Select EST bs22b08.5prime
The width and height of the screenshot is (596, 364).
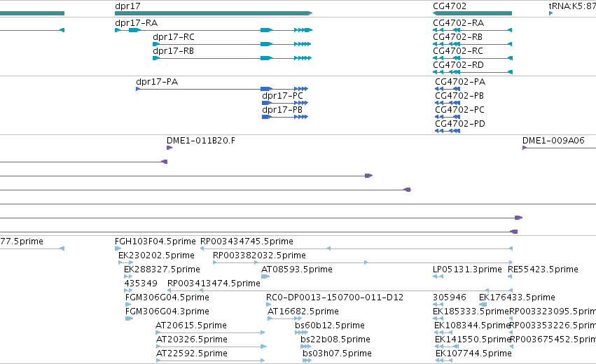[306, 347]
